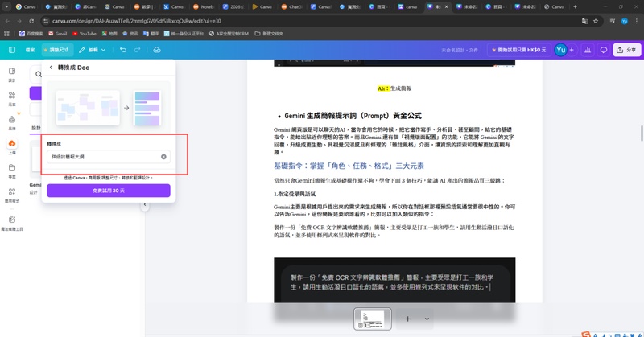Click the start trial HK$0 button
This screenshot has height=337, width=644.
518,50
